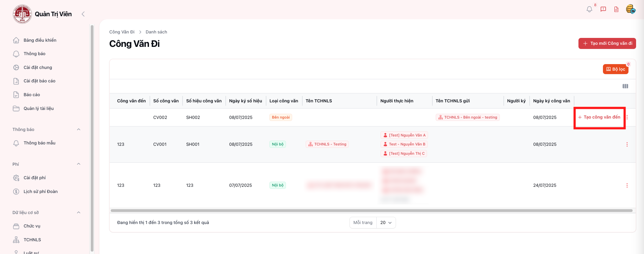Click the Công Văn Đi breadcrumb link
The height and width of the screenshot is (254, 644).
(x=122, y=32)
